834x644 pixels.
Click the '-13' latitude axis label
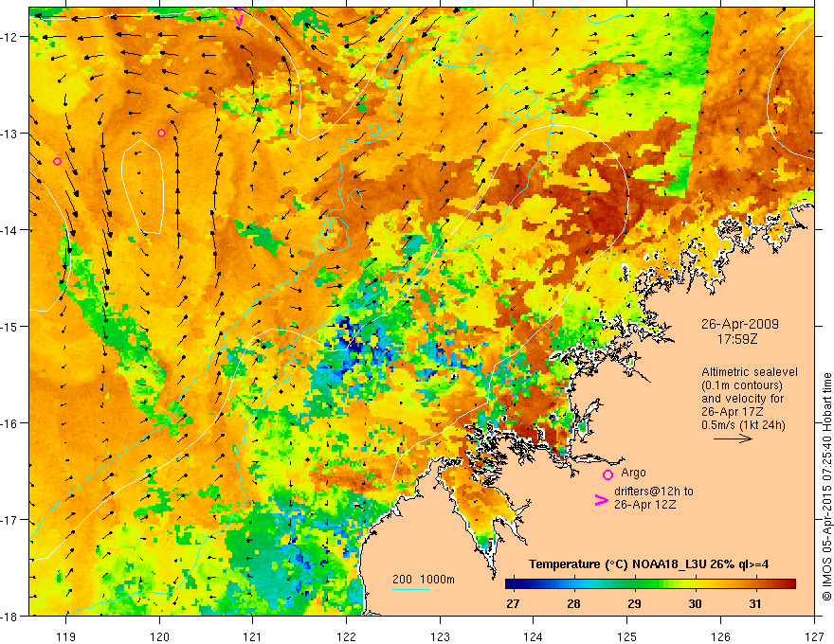point(10,134)
